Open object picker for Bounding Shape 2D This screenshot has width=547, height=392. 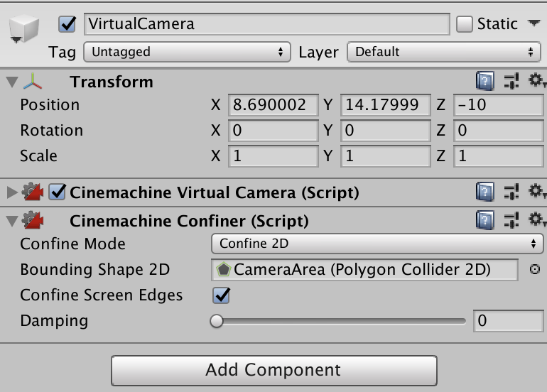(x=534, y=269)
